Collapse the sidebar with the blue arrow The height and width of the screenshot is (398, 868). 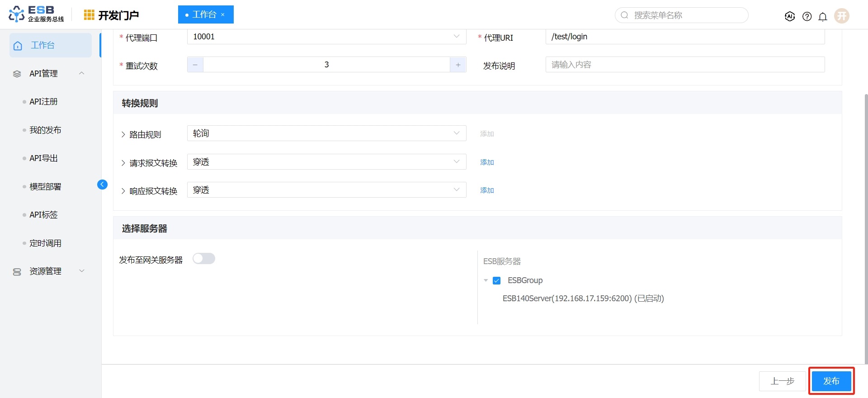[x=103, y=185]
